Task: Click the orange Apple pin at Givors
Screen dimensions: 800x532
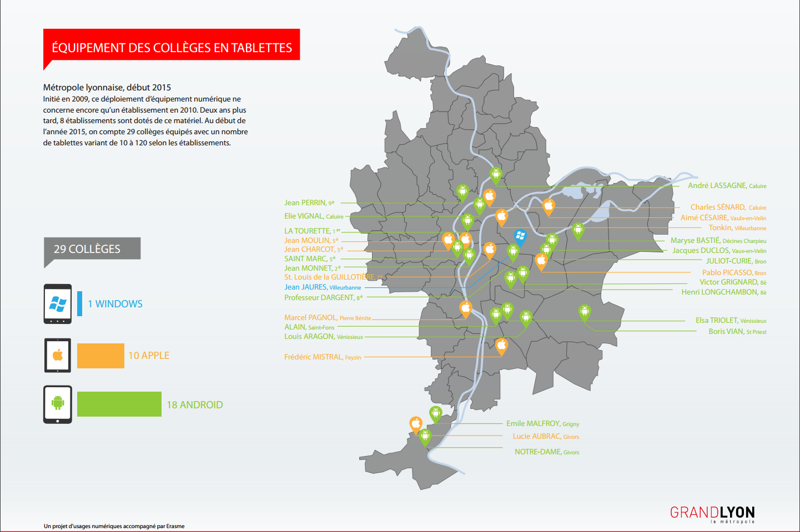Action: point(416,424)
